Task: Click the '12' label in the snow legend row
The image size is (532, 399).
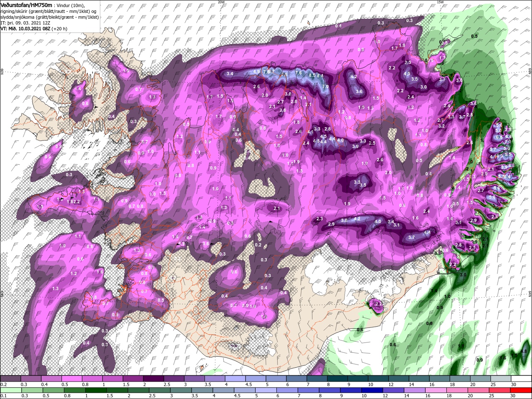Action: tap(391, 385)
